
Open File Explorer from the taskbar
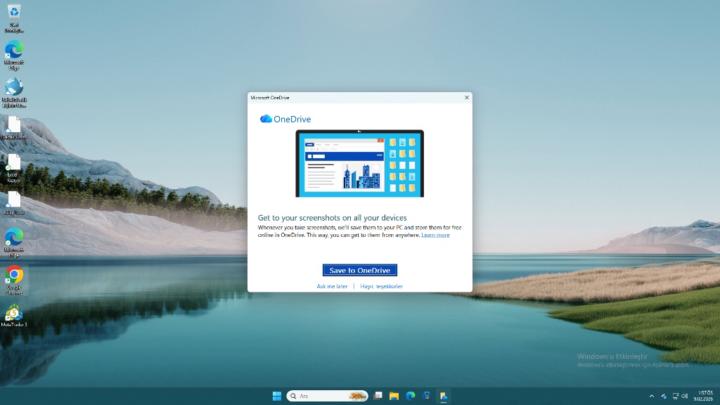point(394,396)
